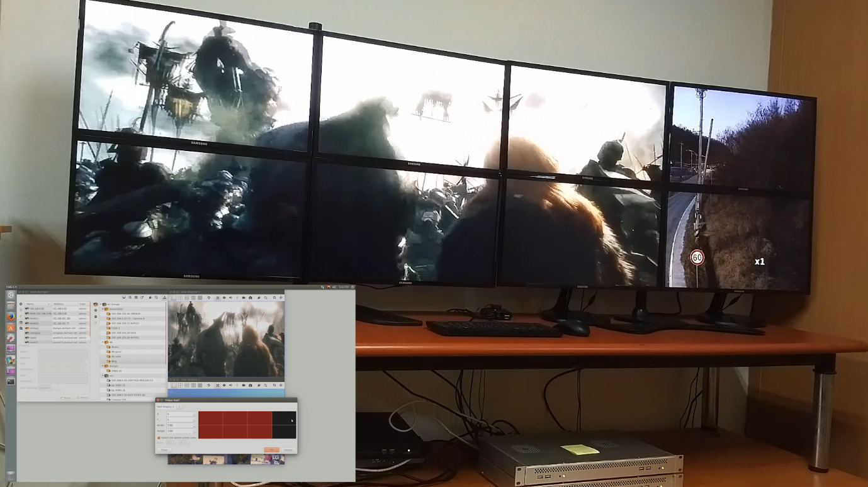Click Cancel in the Video Wall dialog

[x=288, y=450]
